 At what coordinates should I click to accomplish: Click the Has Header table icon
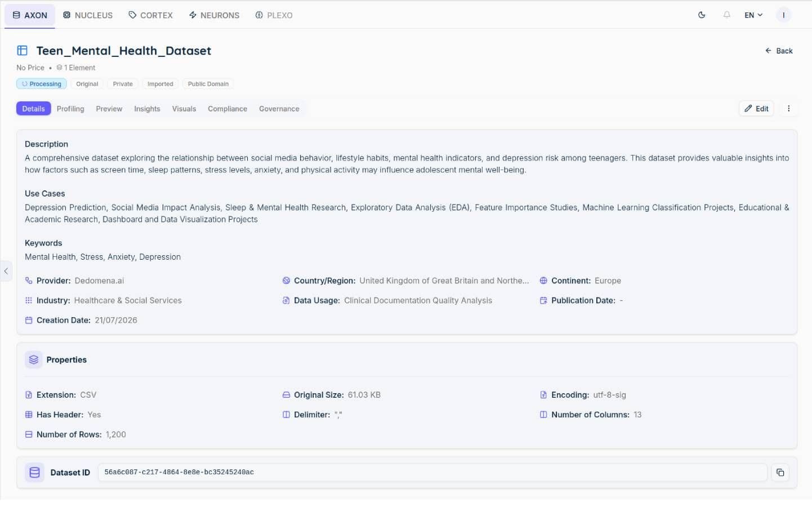[x=29, y=415]
